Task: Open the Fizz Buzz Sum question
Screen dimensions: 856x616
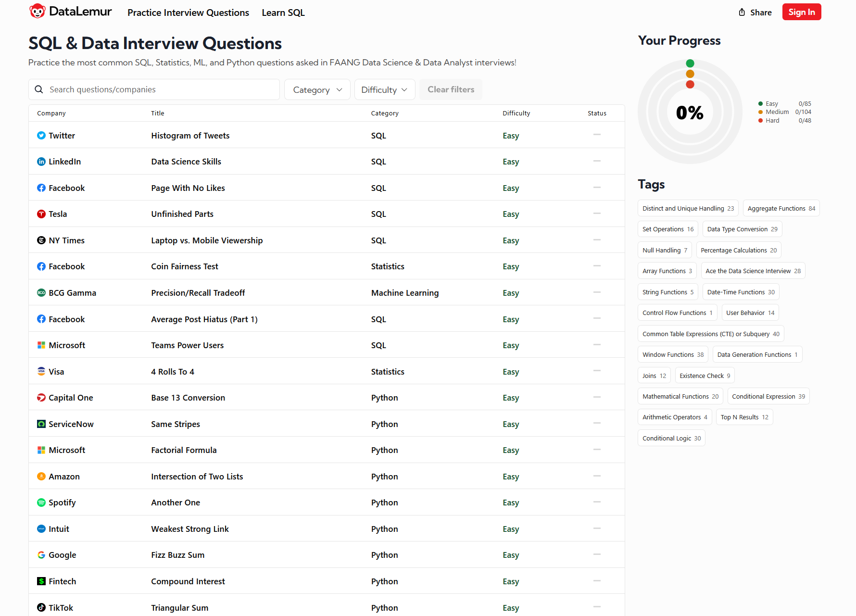Action: (x=178, y=555)
